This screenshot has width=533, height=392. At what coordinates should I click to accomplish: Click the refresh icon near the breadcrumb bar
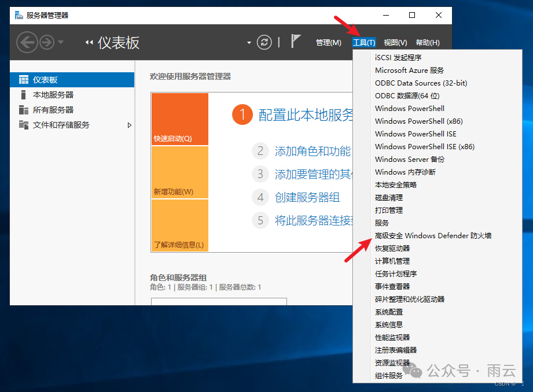coord(264,42)
